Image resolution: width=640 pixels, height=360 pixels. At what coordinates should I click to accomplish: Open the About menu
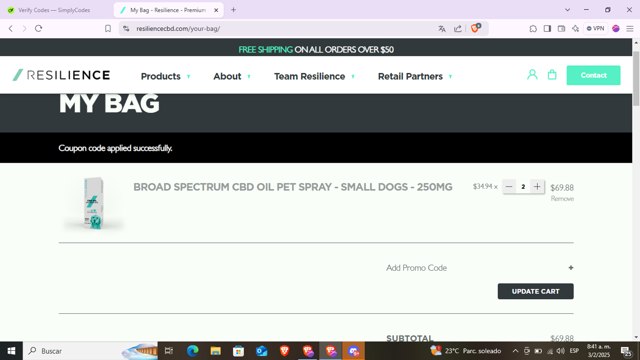[227, 76]
